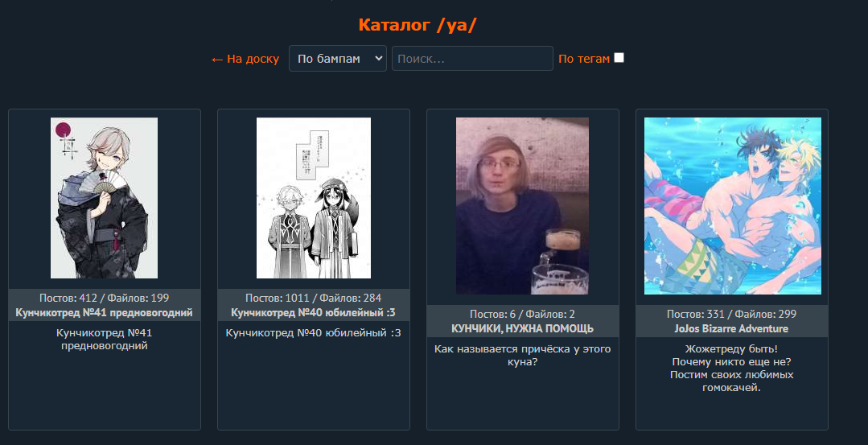Click text Как называется причёска у этого куна?

point(523,356)
